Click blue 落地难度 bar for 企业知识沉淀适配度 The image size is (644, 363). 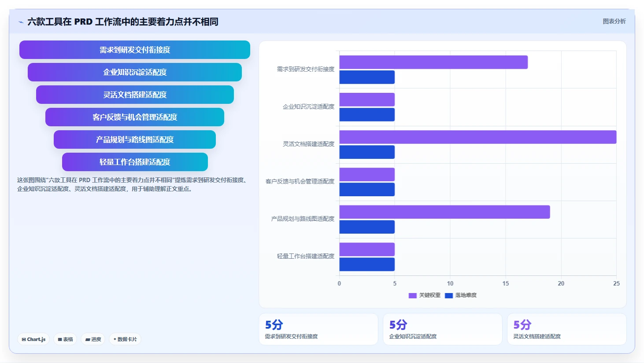(367, 114)
